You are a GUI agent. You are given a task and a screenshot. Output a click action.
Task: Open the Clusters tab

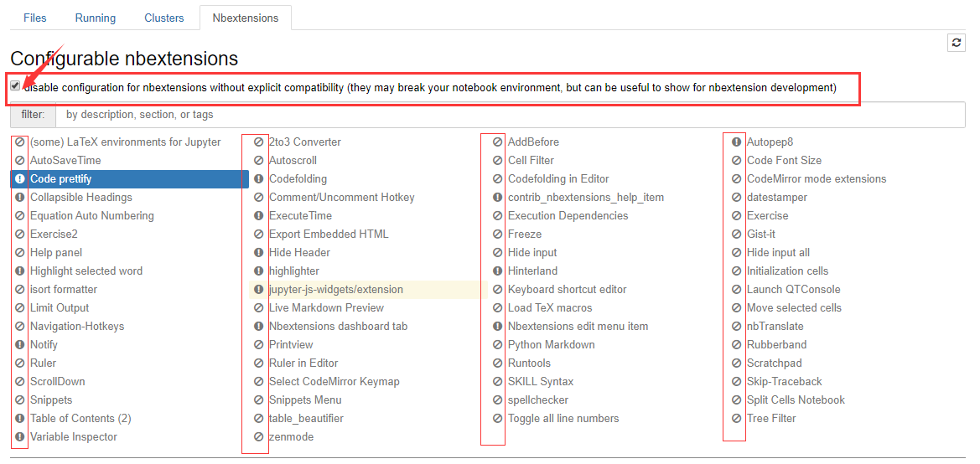tap(163, 18)
